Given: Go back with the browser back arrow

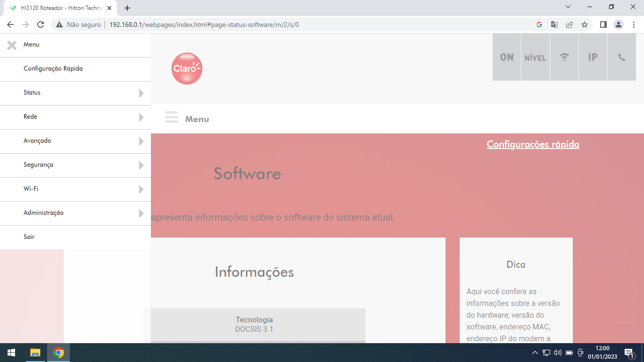Looking at the screenshot, I should pyautogui.click(x=10, y=25).
